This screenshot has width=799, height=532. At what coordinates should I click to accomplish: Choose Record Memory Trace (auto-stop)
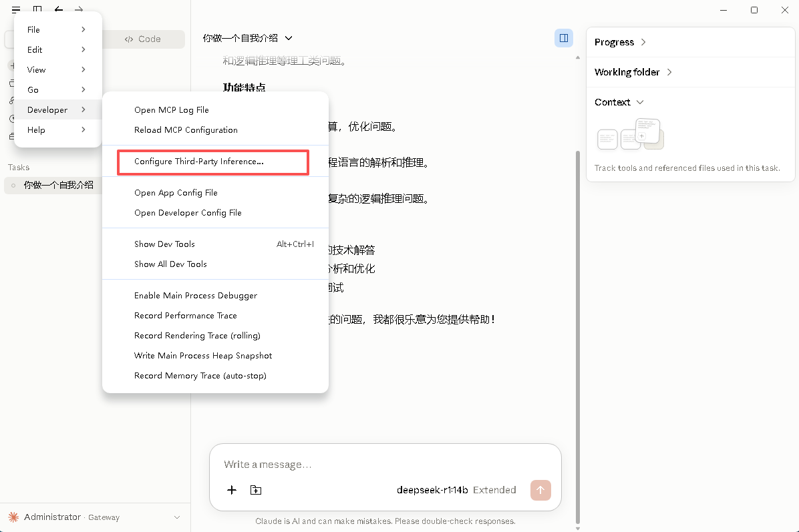215,376
